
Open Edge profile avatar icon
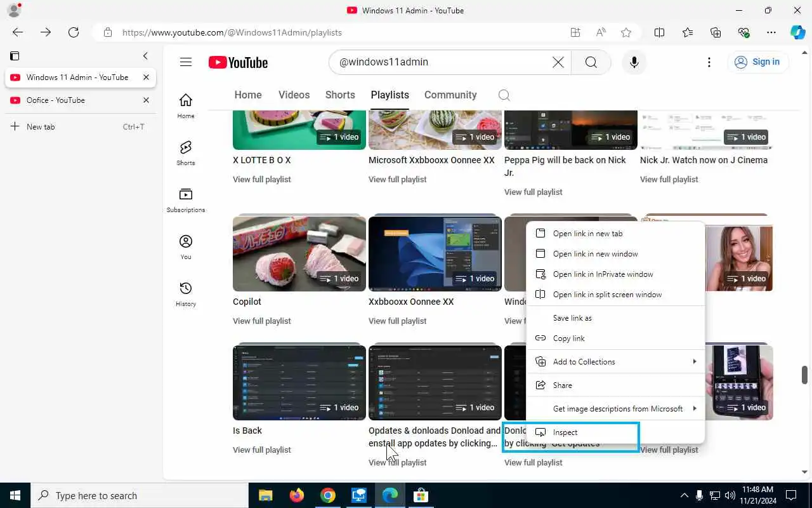tap(14, 10)
